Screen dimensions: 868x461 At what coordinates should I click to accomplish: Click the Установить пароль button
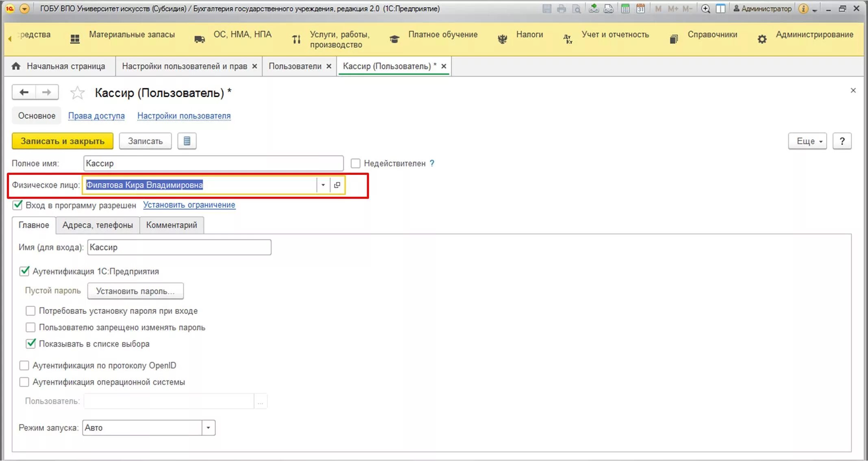[x=135, y=291]
